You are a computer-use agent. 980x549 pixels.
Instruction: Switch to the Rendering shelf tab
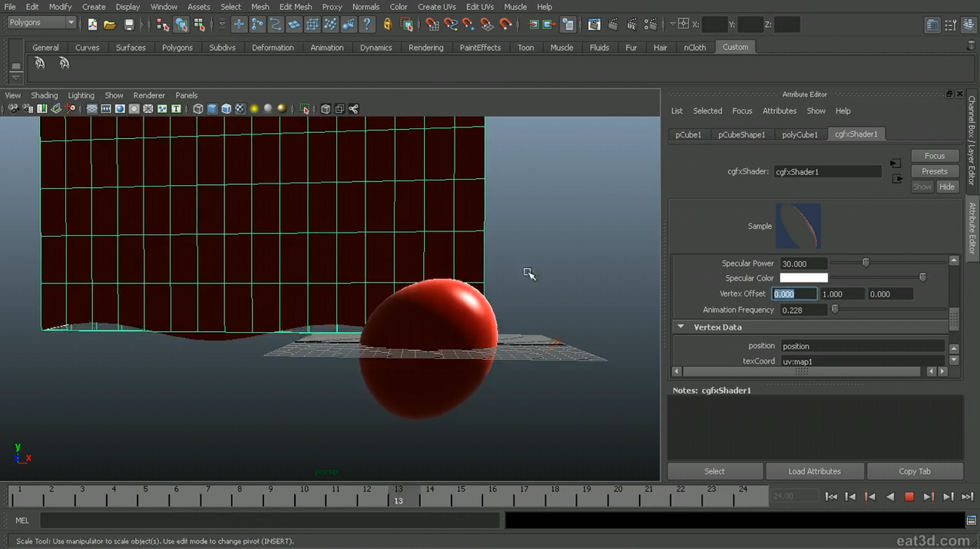click(425, 47)
